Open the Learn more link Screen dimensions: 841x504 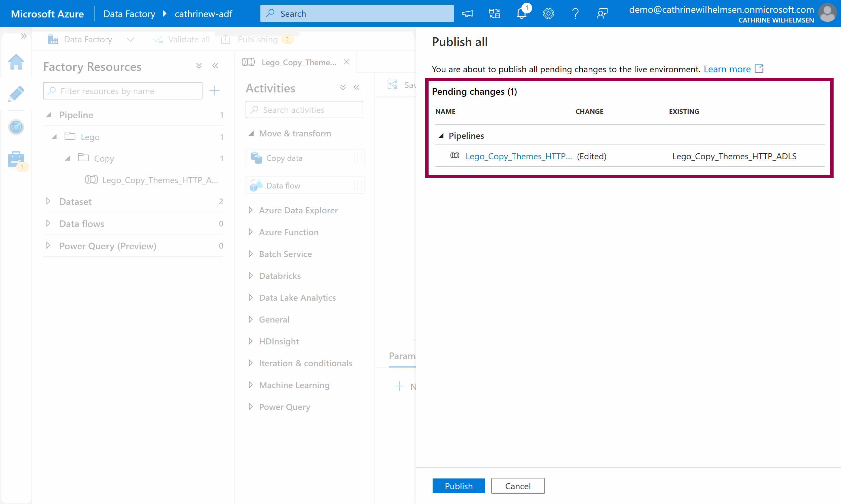point(727,69)
